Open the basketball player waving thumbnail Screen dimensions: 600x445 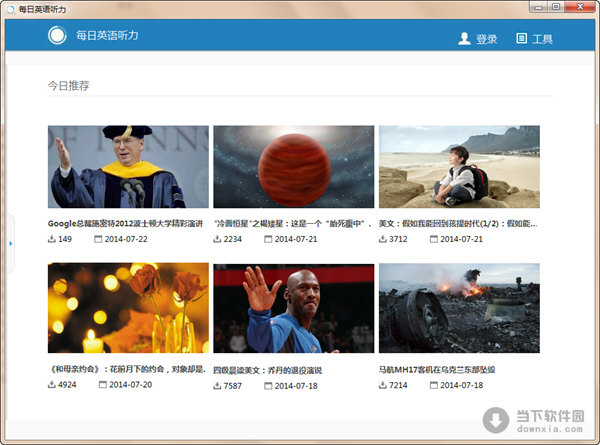click(x=293, y=308)
